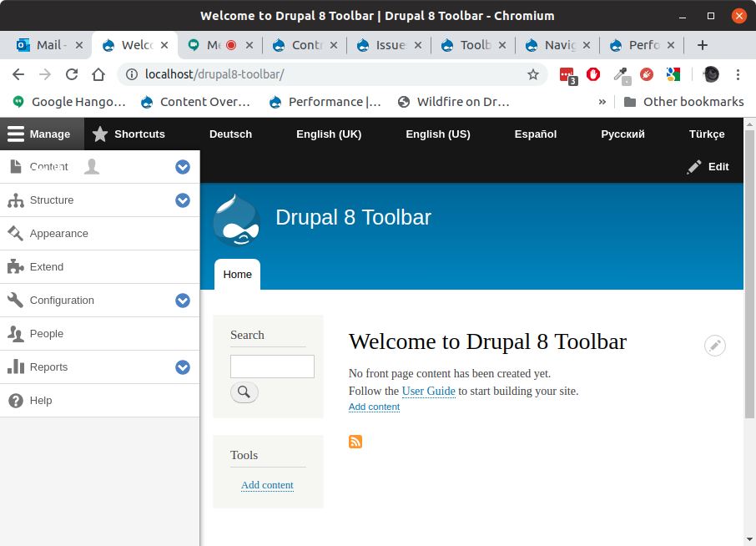Click the RSS feed icon
756x546 pixels.
[355, 442]
